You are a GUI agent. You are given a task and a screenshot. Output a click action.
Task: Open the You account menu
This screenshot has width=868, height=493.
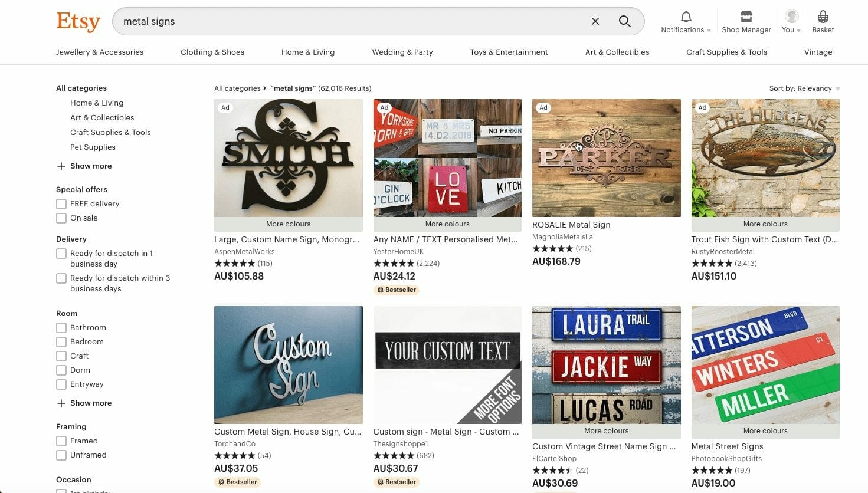790,21
